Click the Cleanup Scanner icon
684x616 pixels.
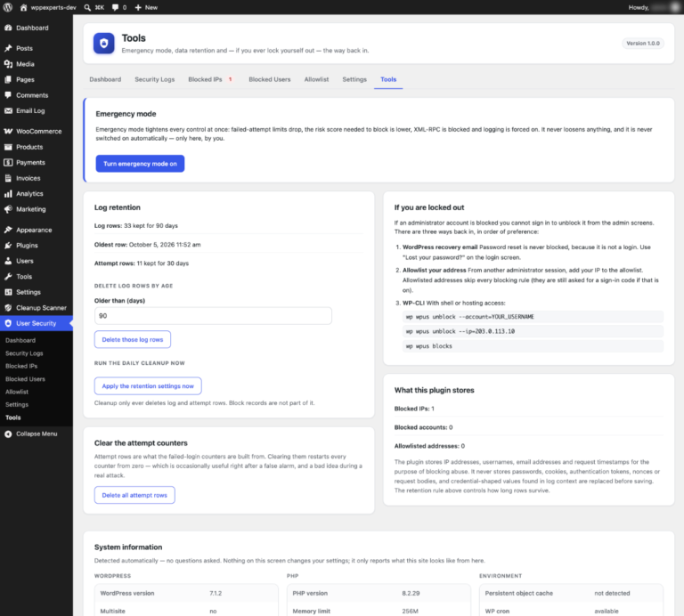(8, 308)
